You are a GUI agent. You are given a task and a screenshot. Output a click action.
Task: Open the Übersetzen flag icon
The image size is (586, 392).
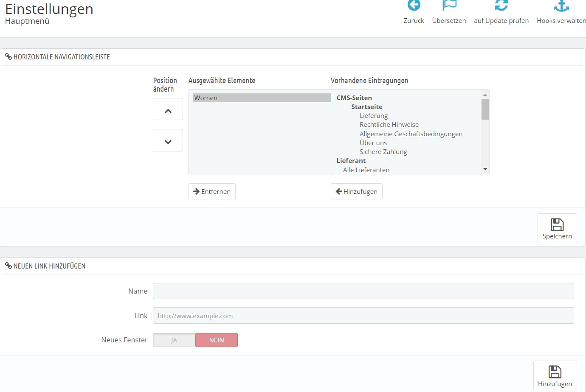(449, 5)
